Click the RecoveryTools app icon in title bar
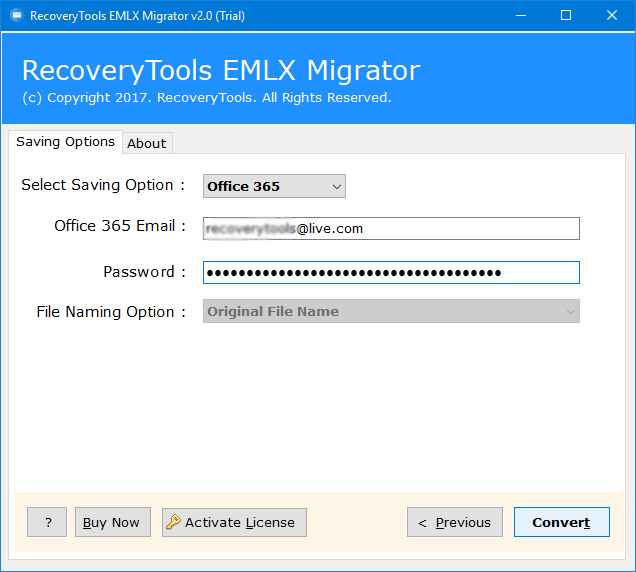This screenshot has width=636, height=572. (17, 15)
